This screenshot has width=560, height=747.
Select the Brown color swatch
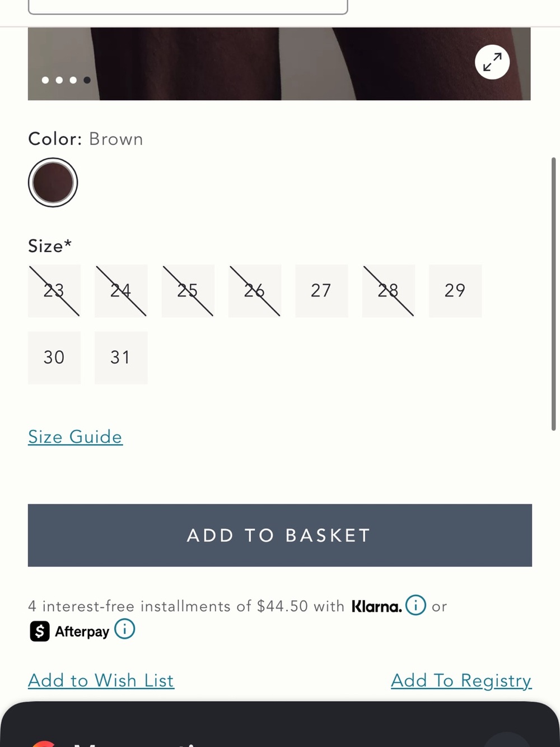click(x=53, y=183)
